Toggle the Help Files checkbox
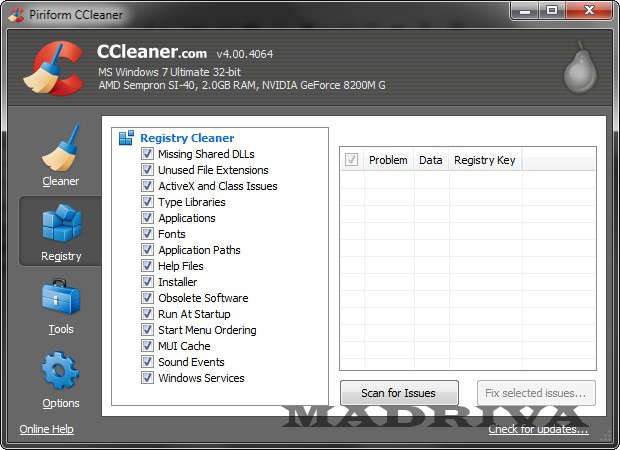The height and width of the screenshot is (450, 620). pos(147,266)
